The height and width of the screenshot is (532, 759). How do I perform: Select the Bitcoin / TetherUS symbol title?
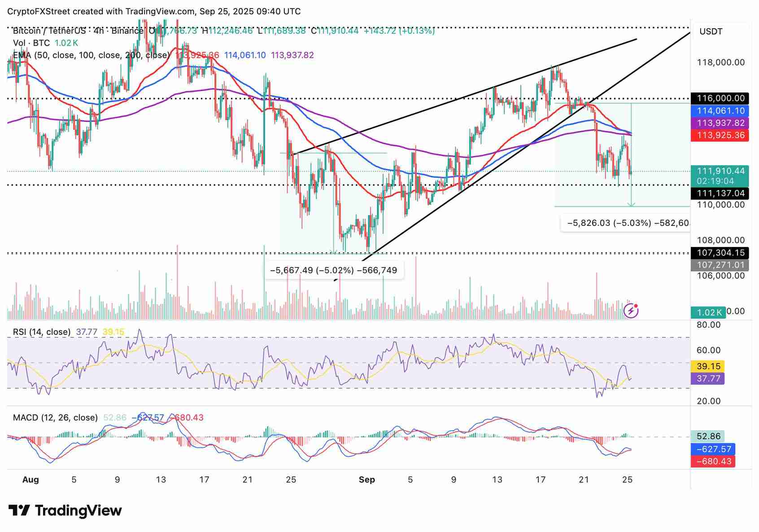(49, 31)
